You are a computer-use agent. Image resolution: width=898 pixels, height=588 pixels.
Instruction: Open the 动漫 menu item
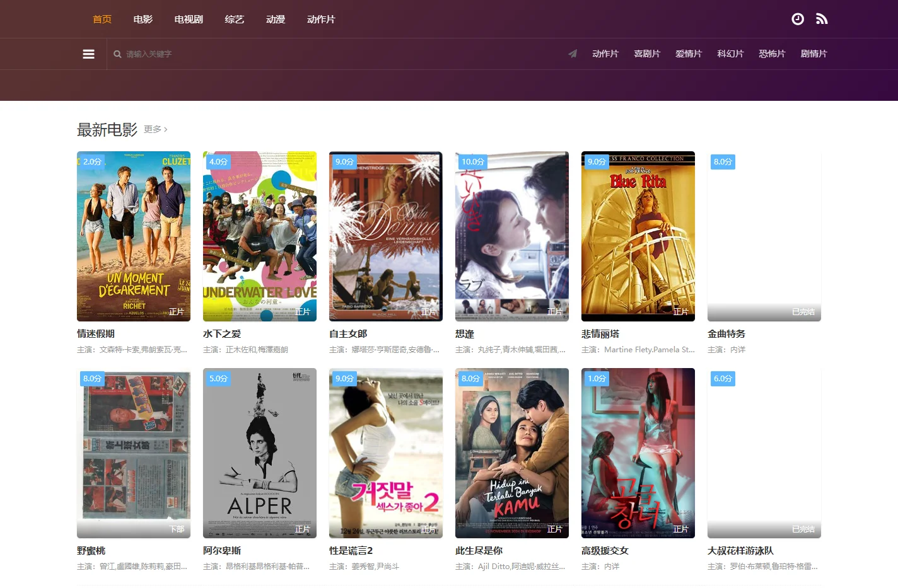(x=276, y=20)
